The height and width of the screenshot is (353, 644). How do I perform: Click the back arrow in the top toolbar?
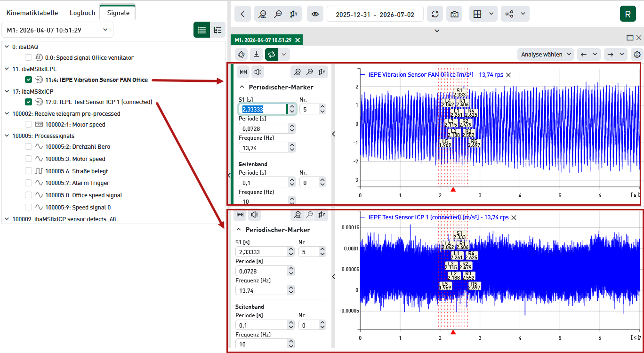tap(242, 14)
